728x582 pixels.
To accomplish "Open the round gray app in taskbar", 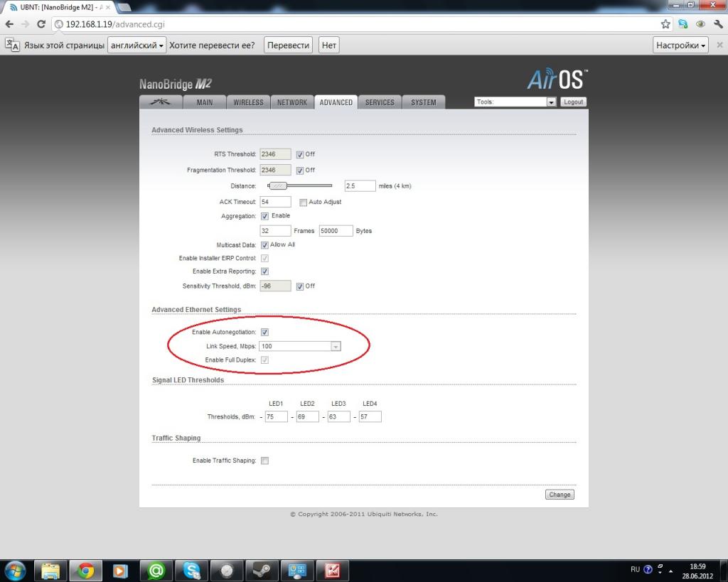I will (x=227, y=571).
